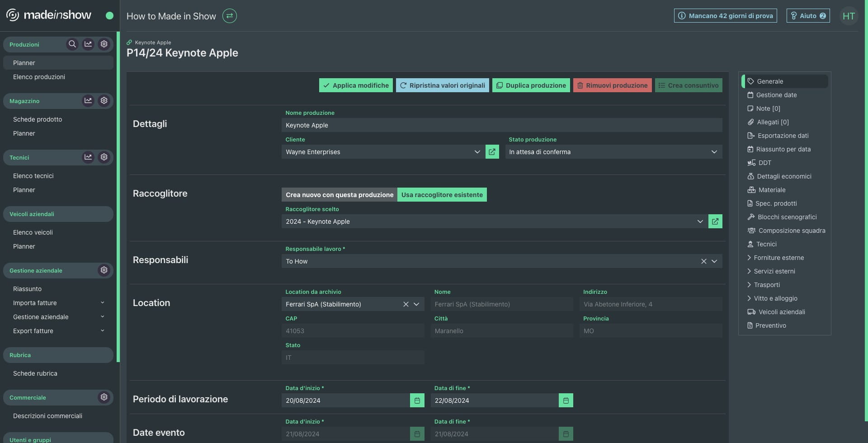Click the green status indicator dot
Image resolution: width=868 pixels, height=443 pixels.
[x=109, y=15]
